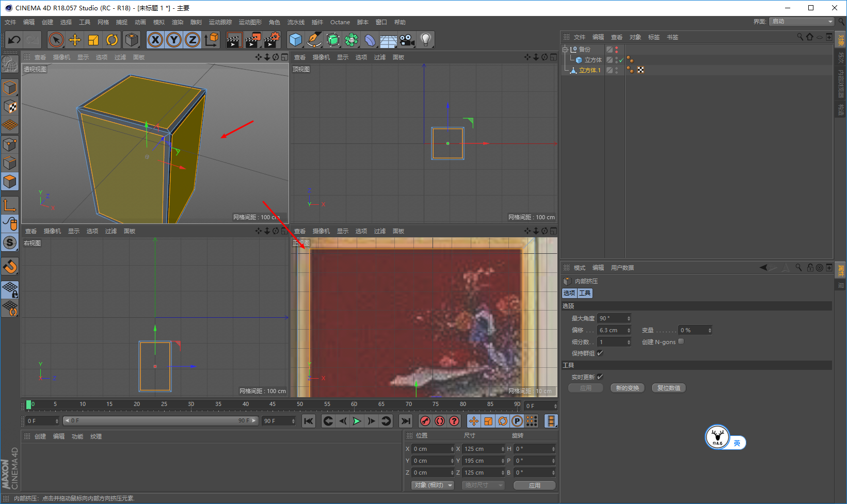847x504 pixels.
Task: Play the animation forward
Action: point(357,421)
